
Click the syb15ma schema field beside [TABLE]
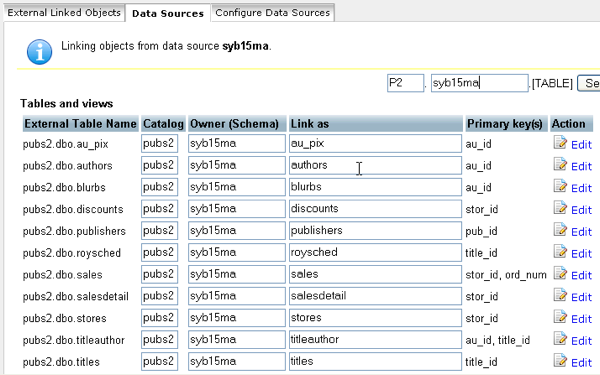479,83
